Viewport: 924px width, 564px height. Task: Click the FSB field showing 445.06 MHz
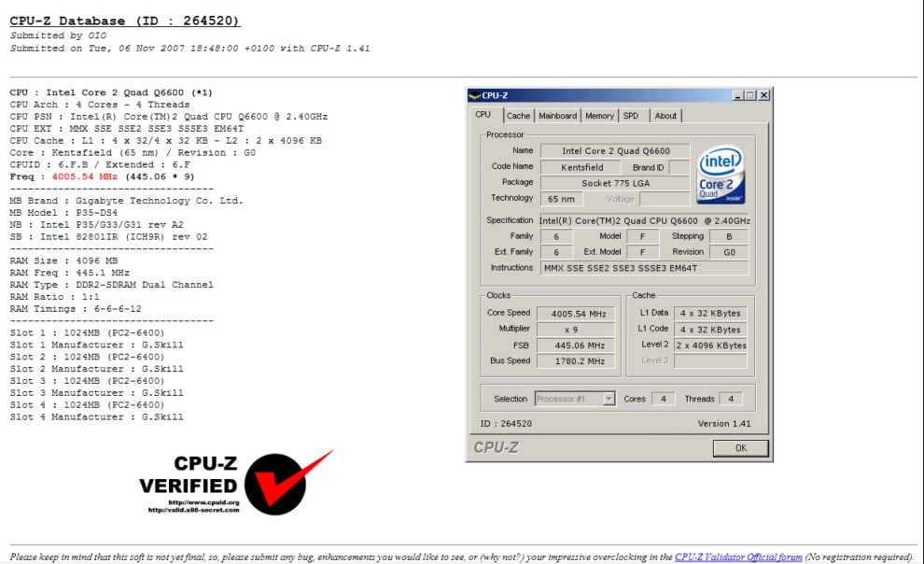(576, 345)
